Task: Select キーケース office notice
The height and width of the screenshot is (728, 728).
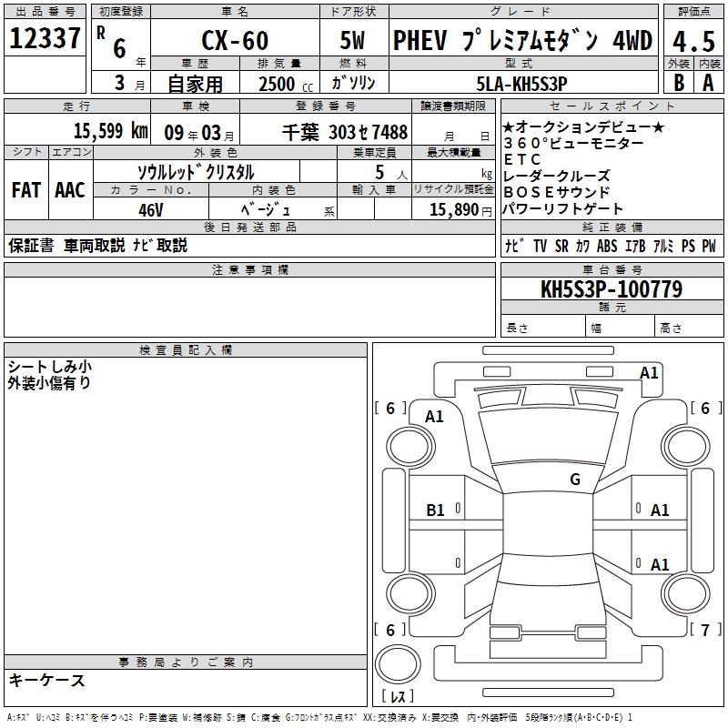Action: 47,681
